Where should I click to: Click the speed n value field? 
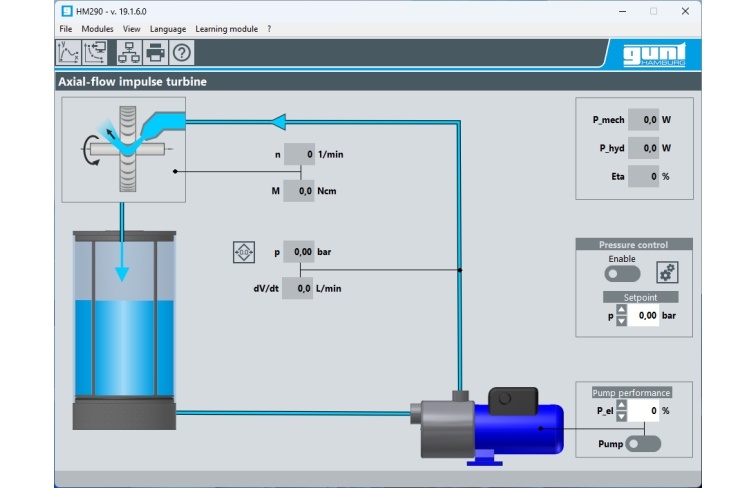(299, 154)
